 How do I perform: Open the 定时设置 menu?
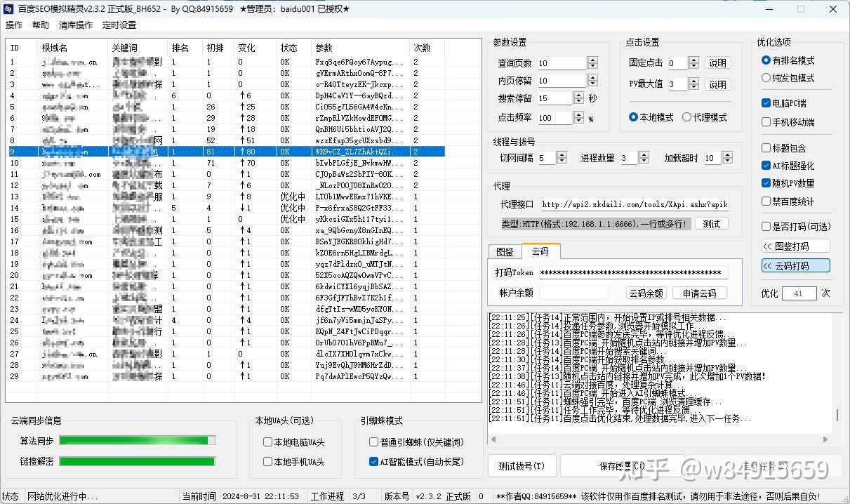119,25
